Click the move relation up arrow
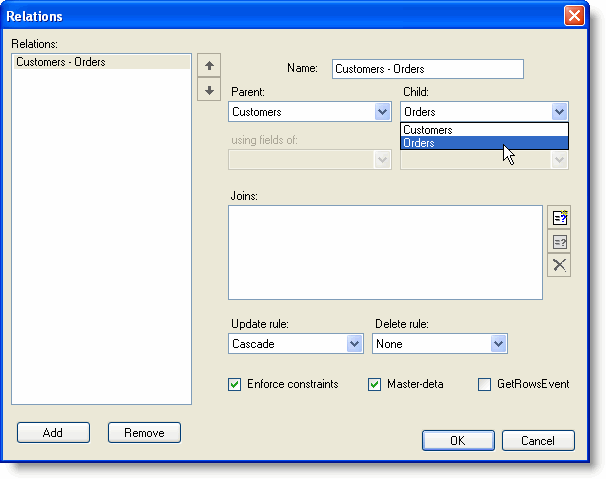The image size is (606, 479). [208, 66]
